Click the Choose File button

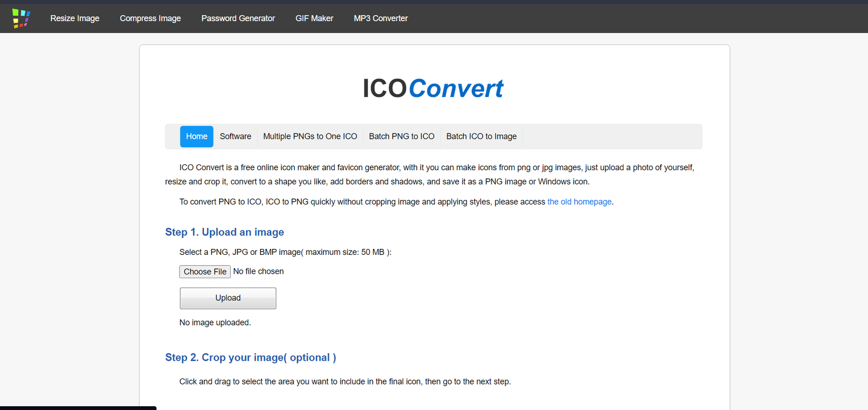point(205,272)
